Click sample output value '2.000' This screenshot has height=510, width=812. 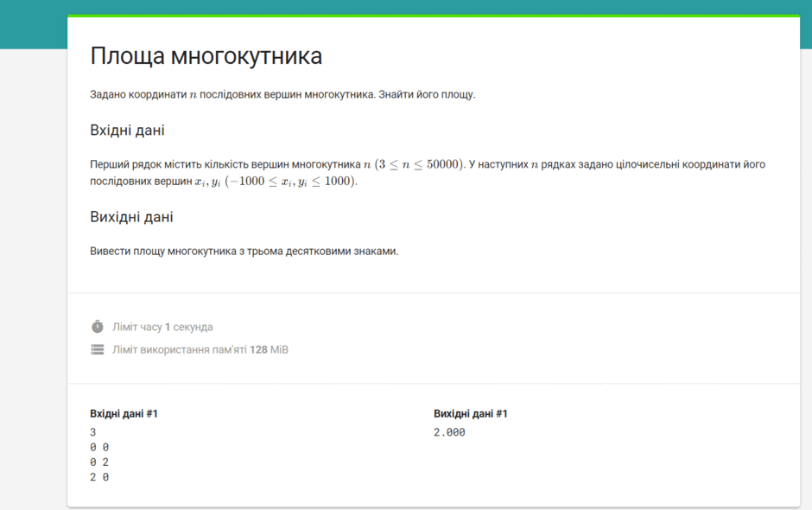pyautogui.click(x=449, y=432)
